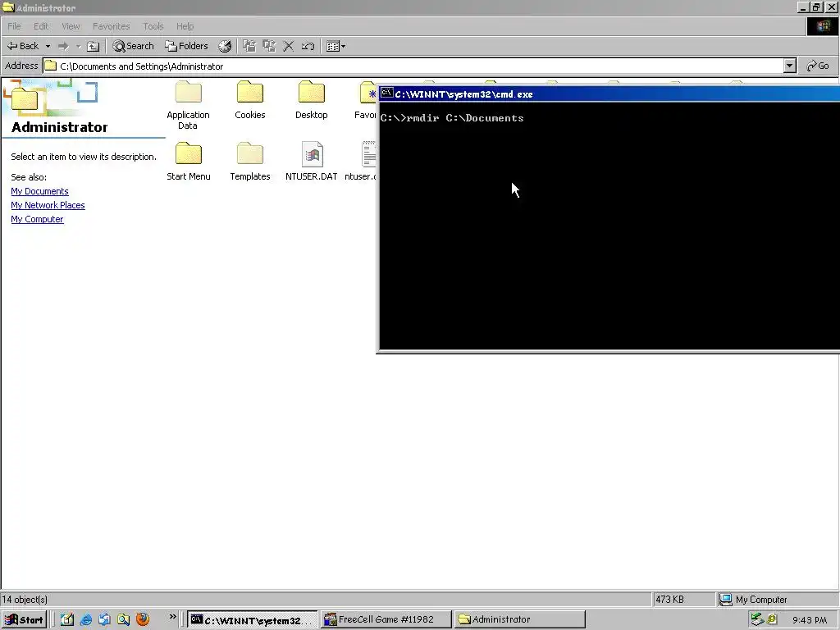840x630 pixels.
Task: Click My Computer zone in status bar
Action: (x=753, y=600)
